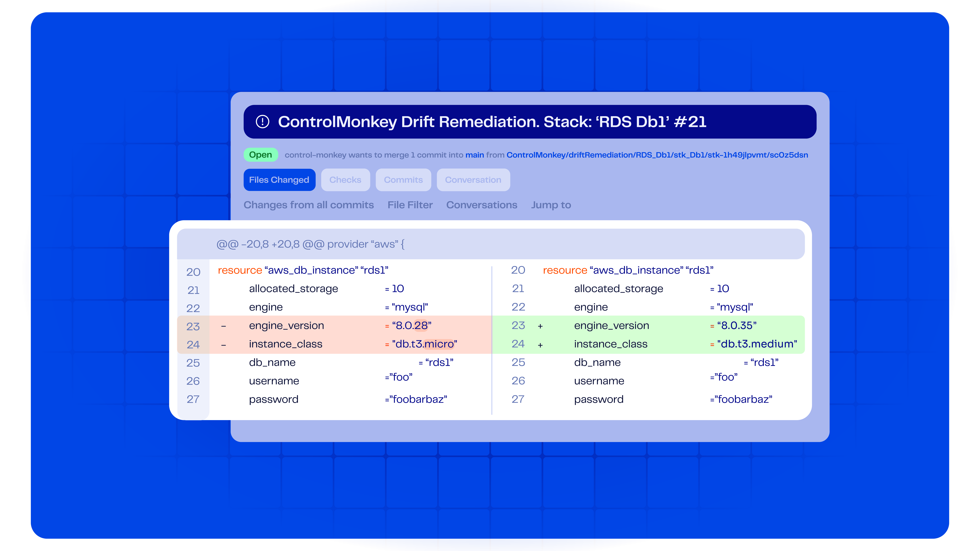The width and height of the screenshot is (980, 551).
Task: Switch to the Files Changed tab
Action: coord(279,180)
